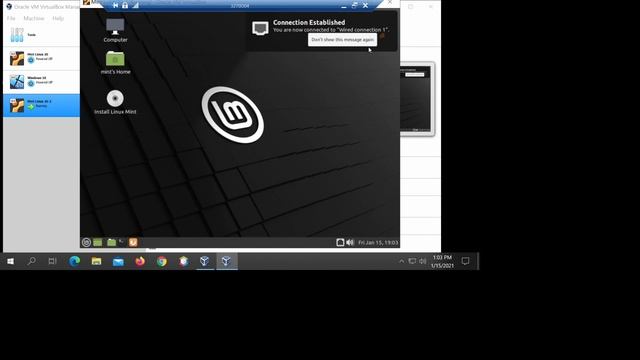Open the Mint panel clock showing Fri Jan 15
The height and width of the screenshot is (360, 640).
pyautogui.click(x=378, y=242)
